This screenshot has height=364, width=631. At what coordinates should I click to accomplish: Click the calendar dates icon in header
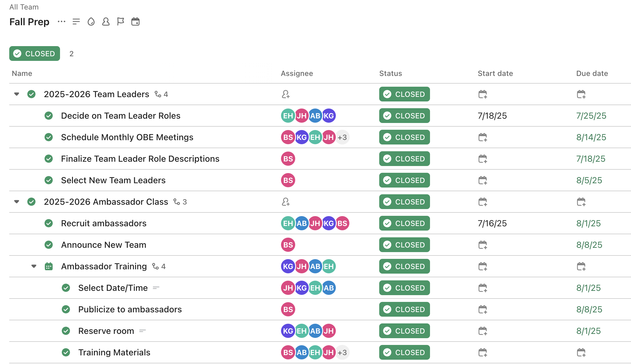click(135, 22)
